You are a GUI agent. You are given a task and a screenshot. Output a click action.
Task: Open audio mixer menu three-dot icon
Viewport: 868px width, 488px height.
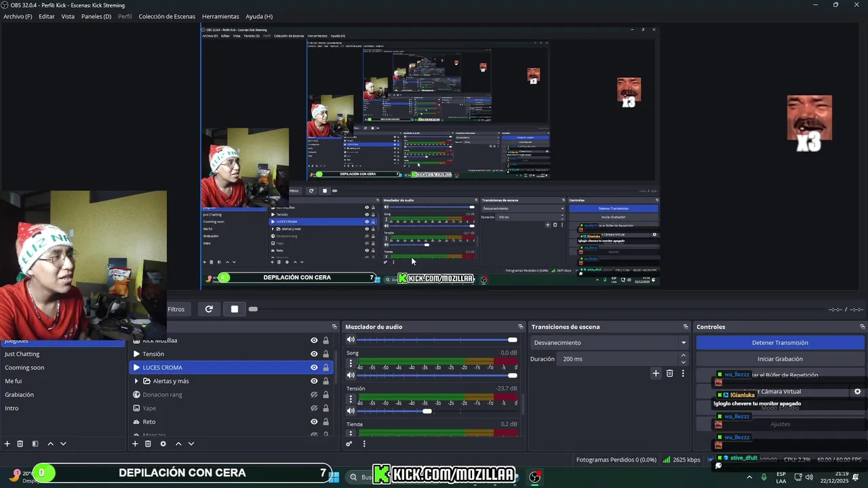[x=364, y=444]
